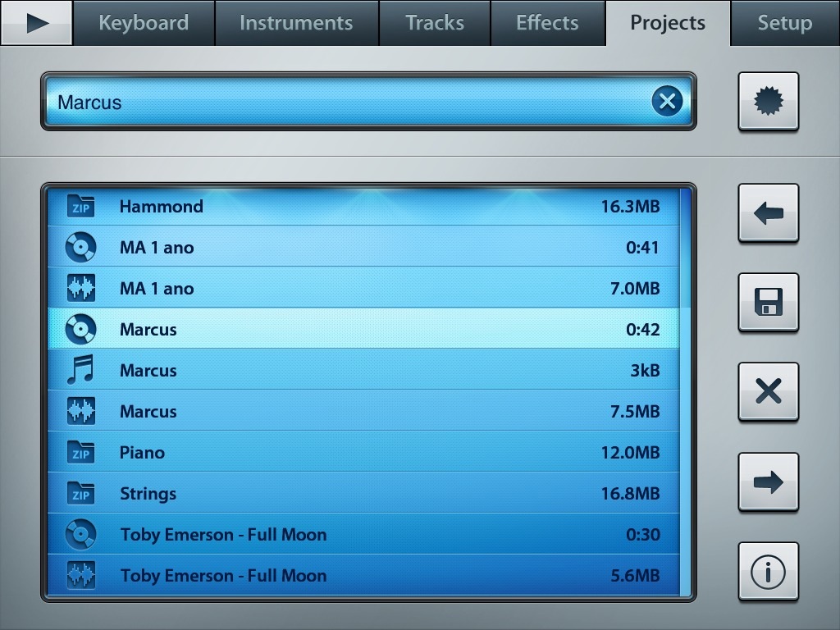The height and width of the screenshot is (630, 840).
Task: Select the Hammond zip file icon
Action: [81, 206]
